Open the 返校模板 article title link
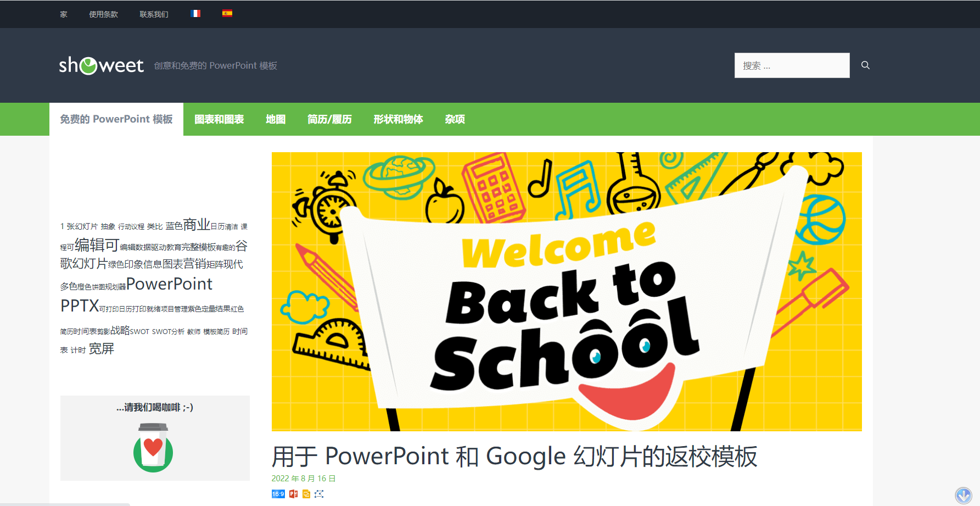 tap(514, 457)
